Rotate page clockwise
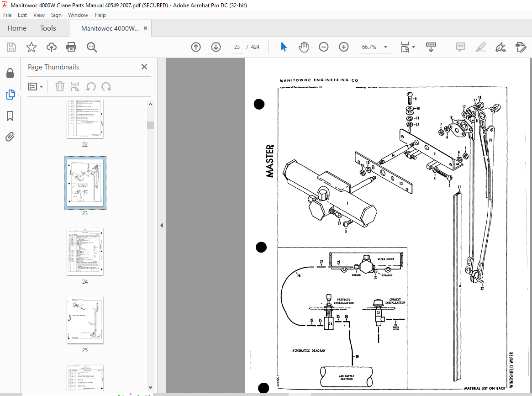532x396 pixels. pyautogui.click(x=106, y=86)
